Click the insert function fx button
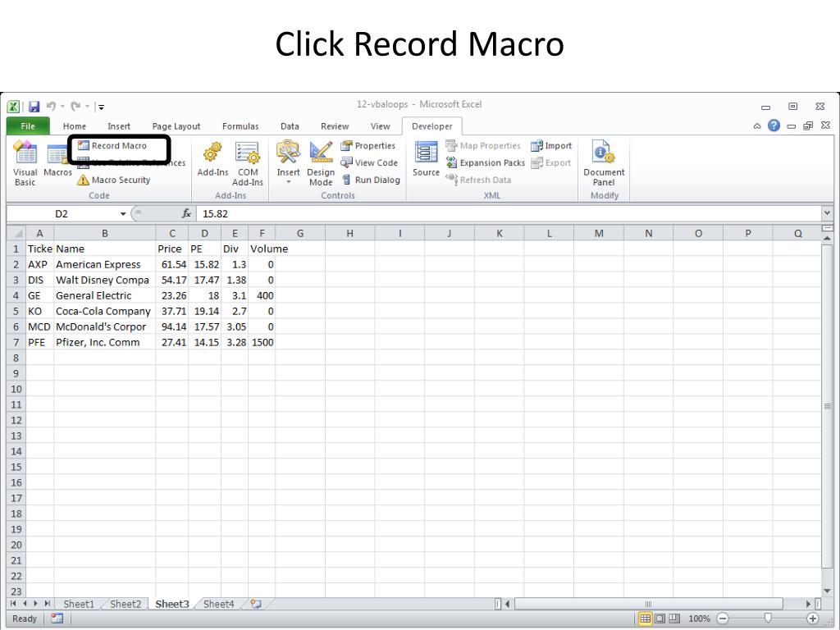This screenshot has height=630, width=840. pos(186,214)
